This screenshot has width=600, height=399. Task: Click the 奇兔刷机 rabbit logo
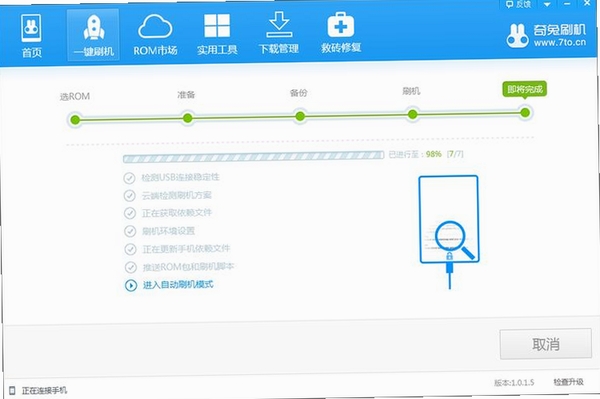tap(517, 36)
